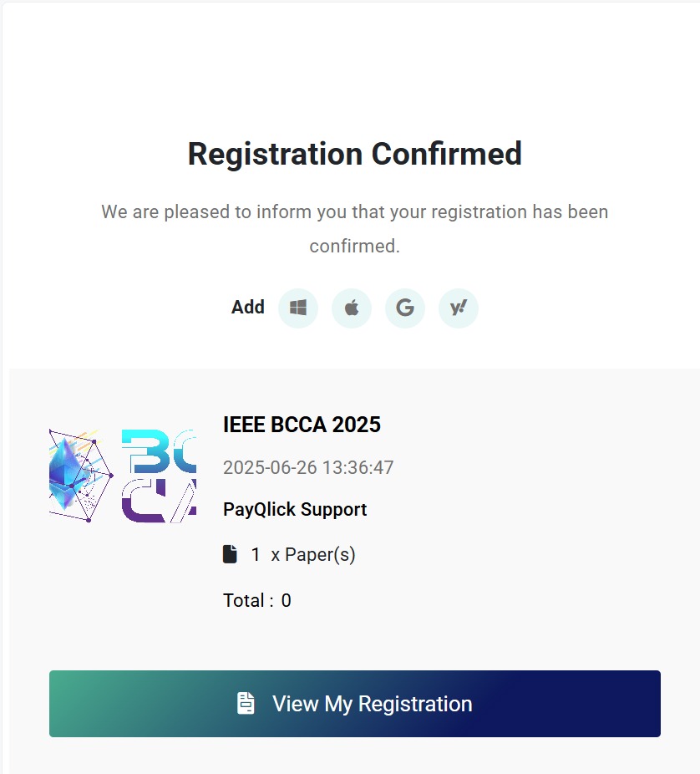Click the PayQlick Support name

[x=295, y=509]
